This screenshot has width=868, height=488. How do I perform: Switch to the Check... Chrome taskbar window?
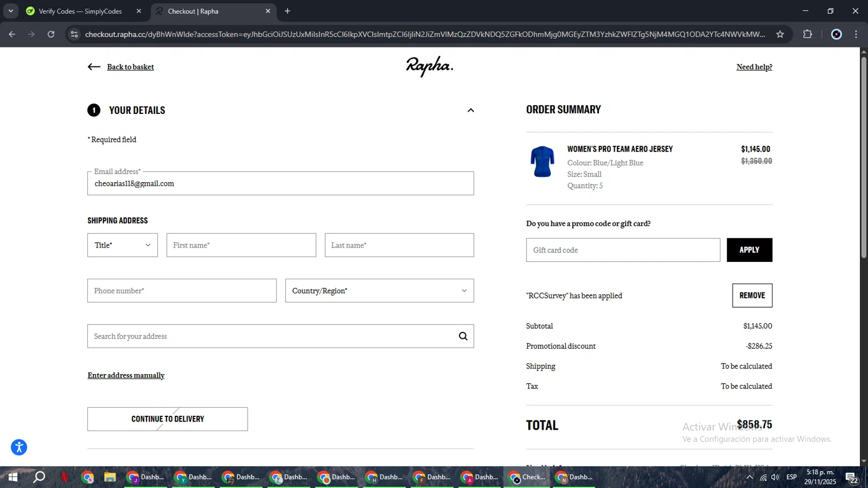click(x=527, y=477)
